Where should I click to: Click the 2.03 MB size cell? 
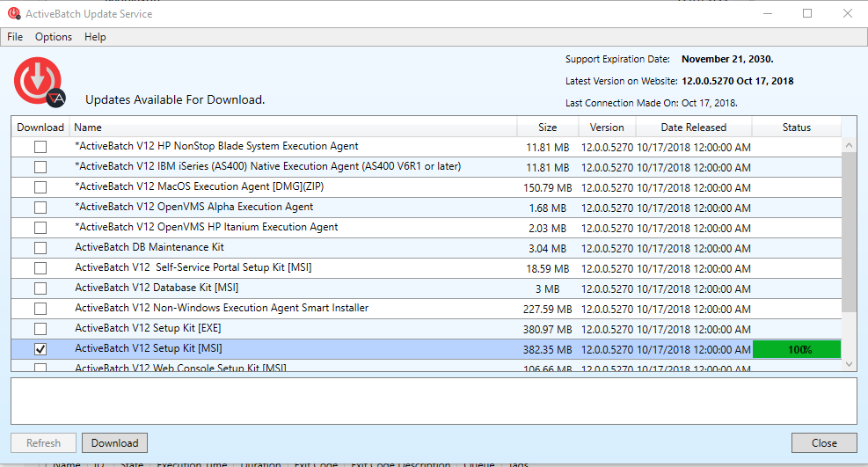(x=548, y=229)
